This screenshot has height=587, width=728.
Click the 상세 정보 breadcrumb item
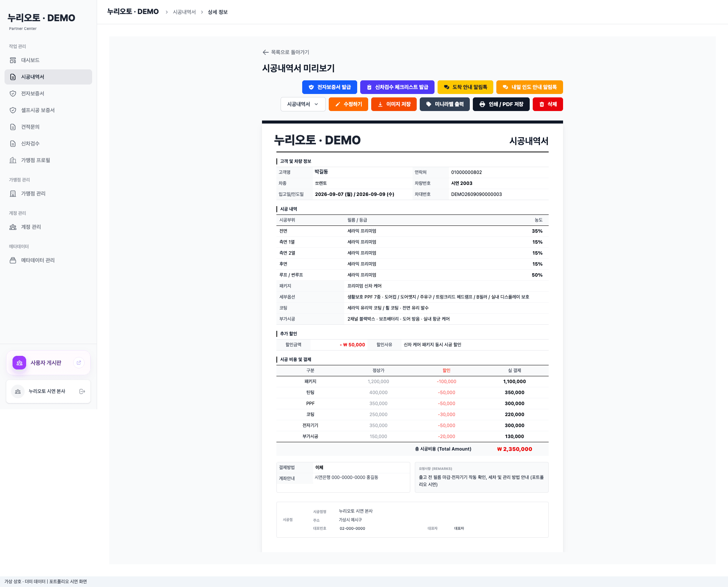click(218, 12)
